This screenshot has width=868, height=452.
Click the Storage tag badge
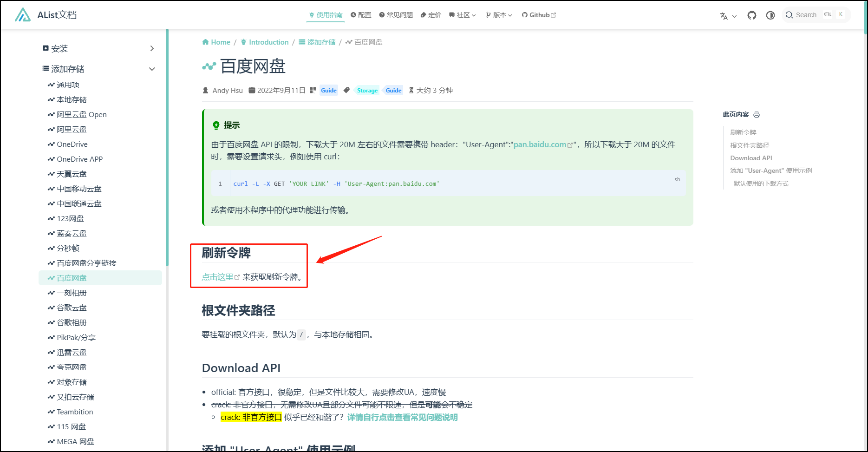[x=367, y=91]
